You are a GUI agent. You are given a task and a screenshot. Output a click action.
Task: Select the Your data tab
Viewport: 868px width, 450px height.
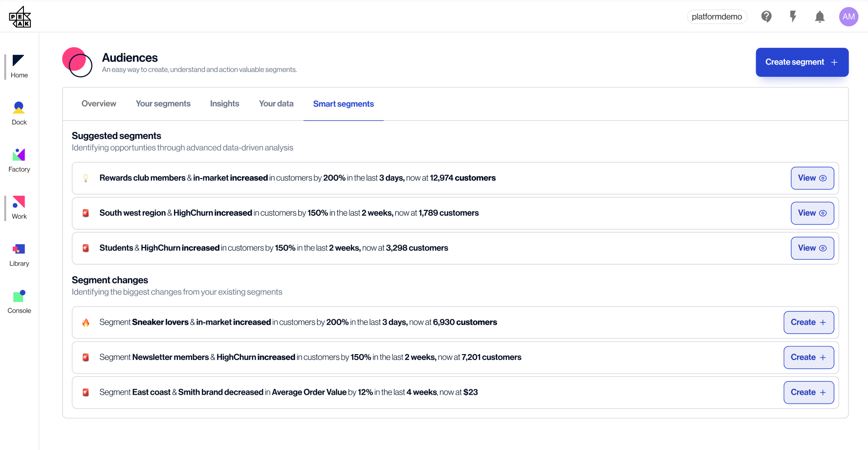[x=276, y=104]
